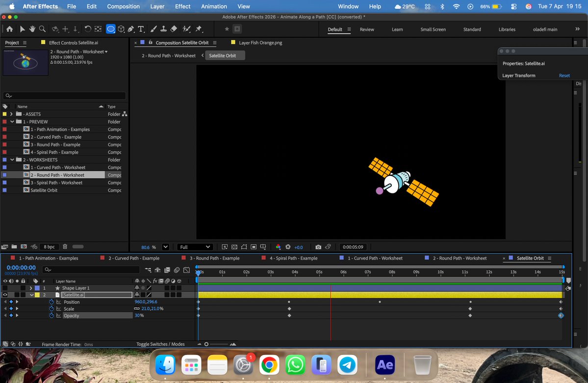Click Reset in Layer Transform properties
588x383 pixels.
[564, 76]
